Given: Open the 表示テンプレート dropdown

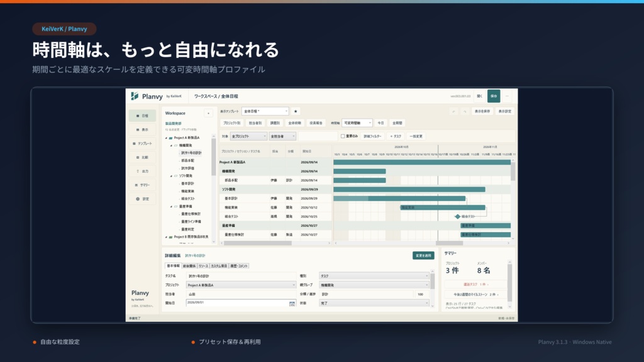Looking at the screenshot, I should pos(265,111).
